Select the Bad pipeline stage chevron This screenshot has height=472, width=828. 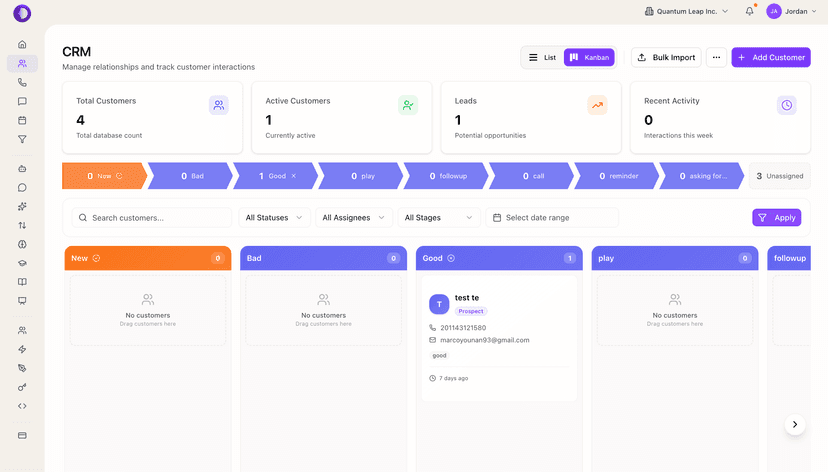(191, 176)
